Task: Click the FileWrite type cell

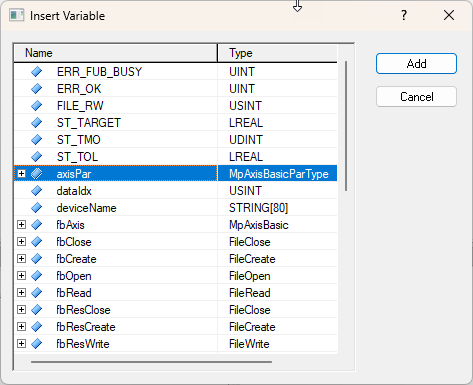Action: [277, 344]
